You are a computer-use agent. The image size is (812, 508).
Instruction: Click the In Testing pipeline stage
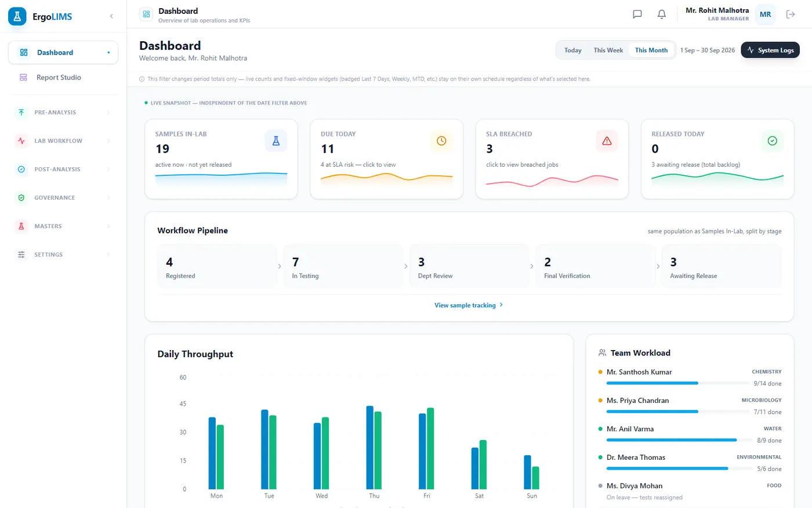tap(343, 266)
